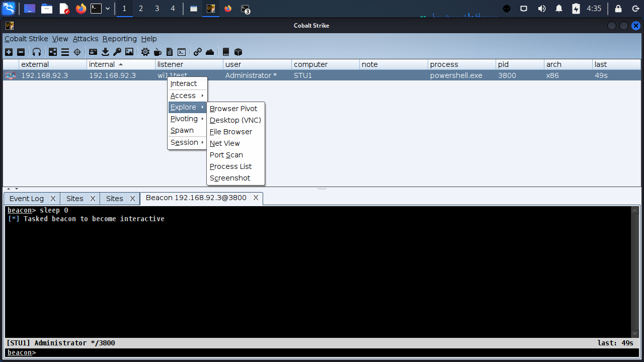Select the Beacon 192.168.92.3@3800 tab
The width and height of the screenshot is (644, 362).
point(196,198)
